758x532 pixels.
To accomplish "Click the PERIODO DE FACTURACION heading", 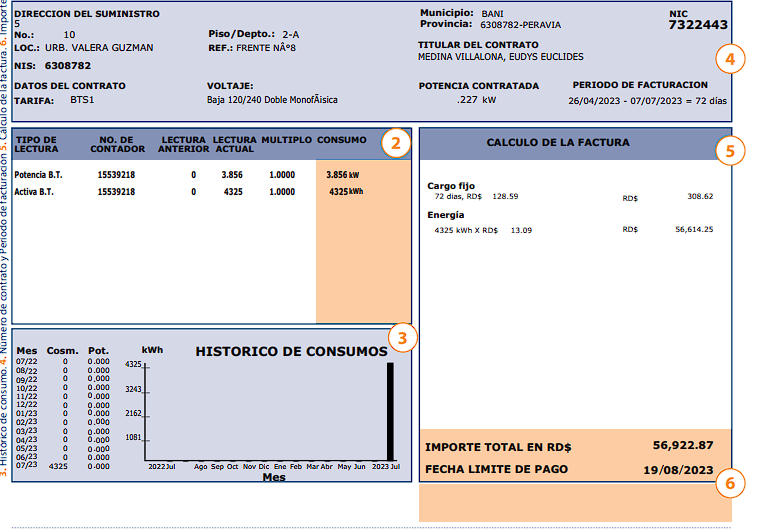I will click(640, 85).
